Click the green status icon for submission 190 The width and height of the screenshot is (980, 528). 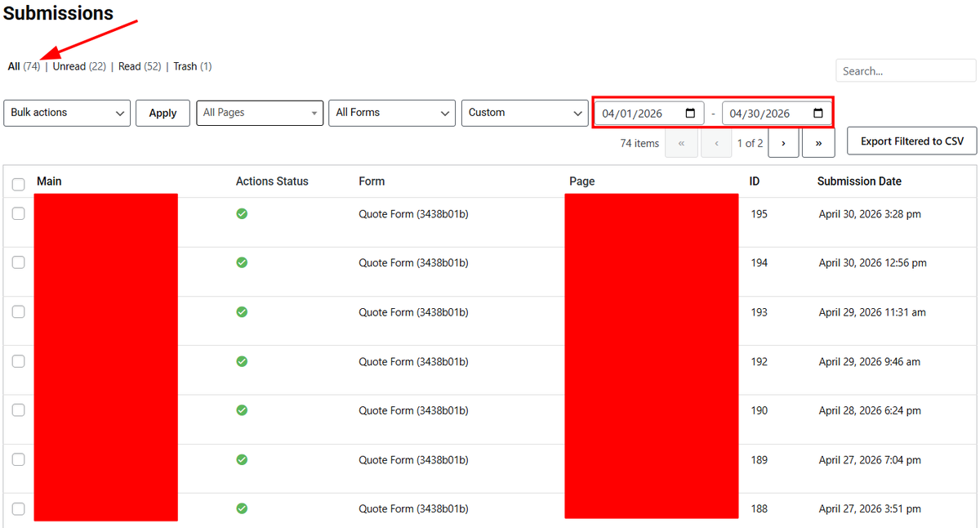242,410
